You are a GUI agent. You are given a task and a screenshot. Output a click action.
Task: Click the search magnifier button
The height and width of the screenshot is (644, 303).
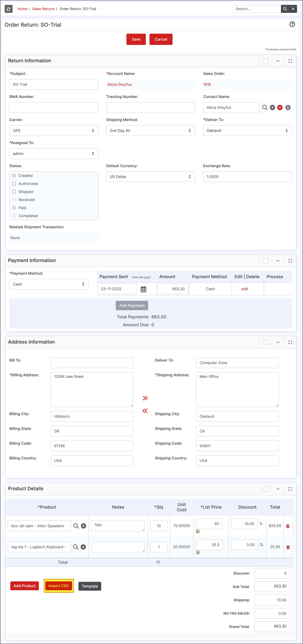point(285,9)
